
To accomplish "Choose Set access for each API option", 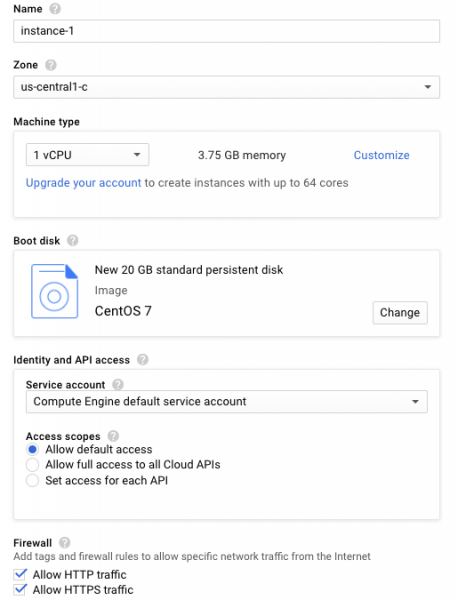I will (33, 480).
